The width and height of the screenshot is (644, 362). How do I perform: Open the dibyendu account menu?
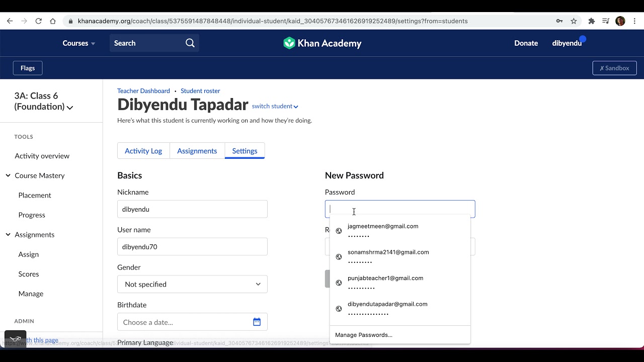pos(567,43)
